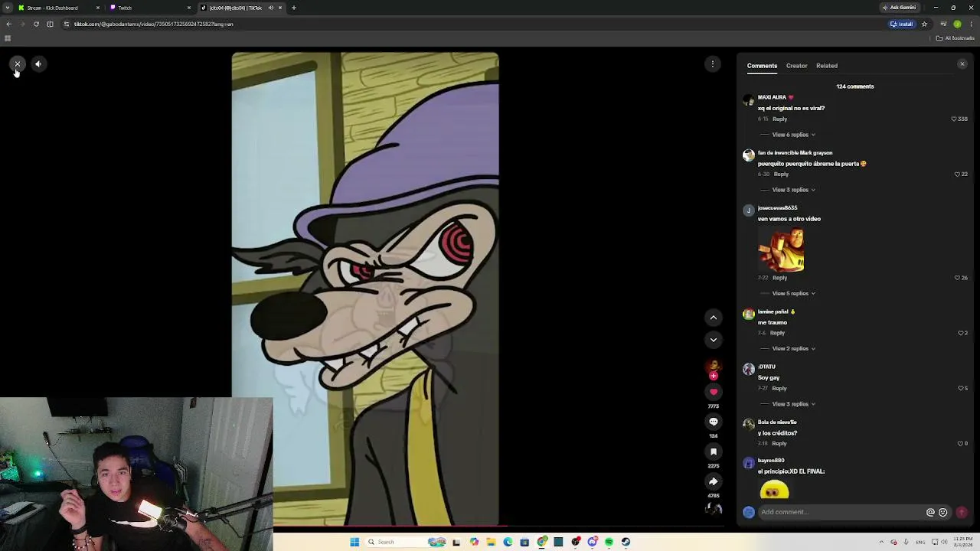
Task: Expand View 2 replies under 'me traumo'
Action: [x=793, y=349]
